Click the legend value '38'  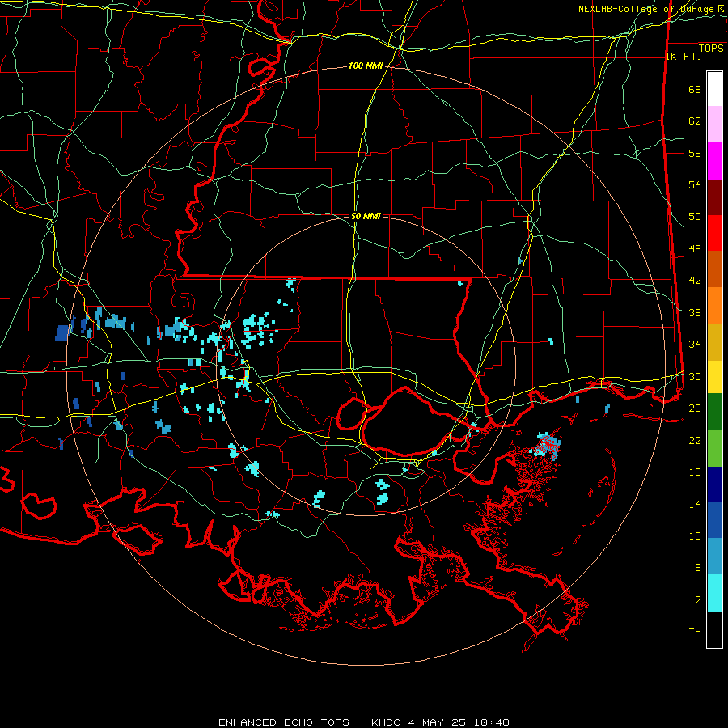[695, 312]
